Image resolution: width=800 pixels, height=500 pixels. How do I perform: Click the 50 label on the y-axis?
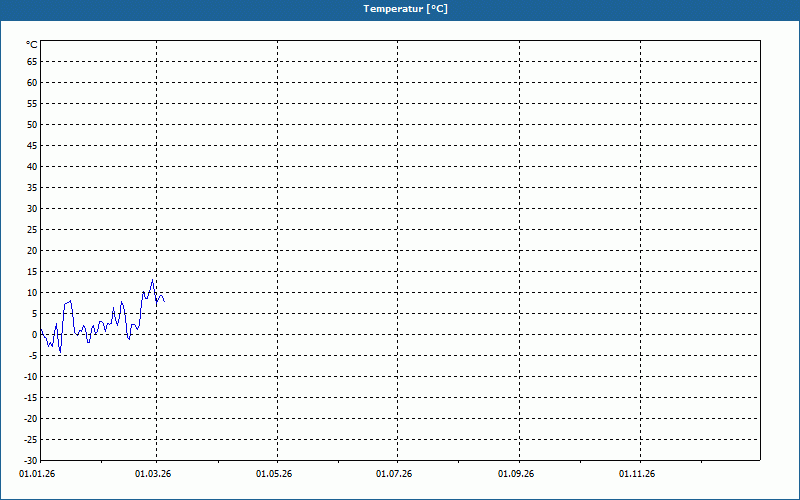click(x=31, y=124)
